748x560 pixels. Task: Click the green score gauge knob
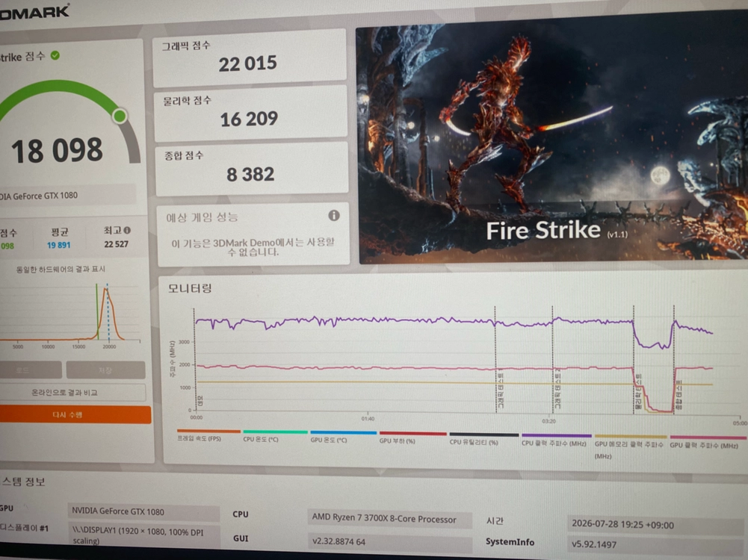[x=120, y=116]
